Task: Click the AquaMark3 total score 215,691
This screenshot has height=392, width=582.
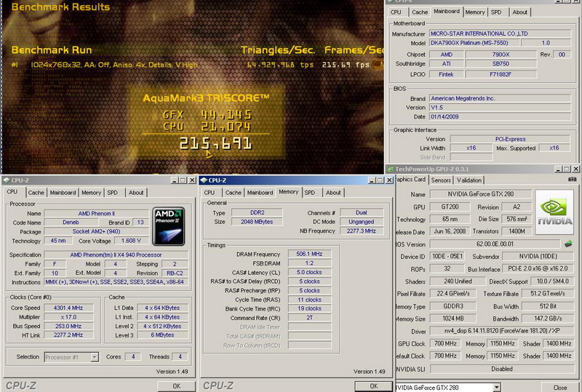Action: (x=215, y=144)
